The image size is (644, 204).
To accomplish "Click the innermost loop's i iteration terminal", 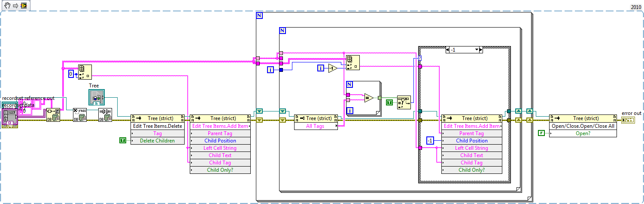I will click(x=350, y=111).
